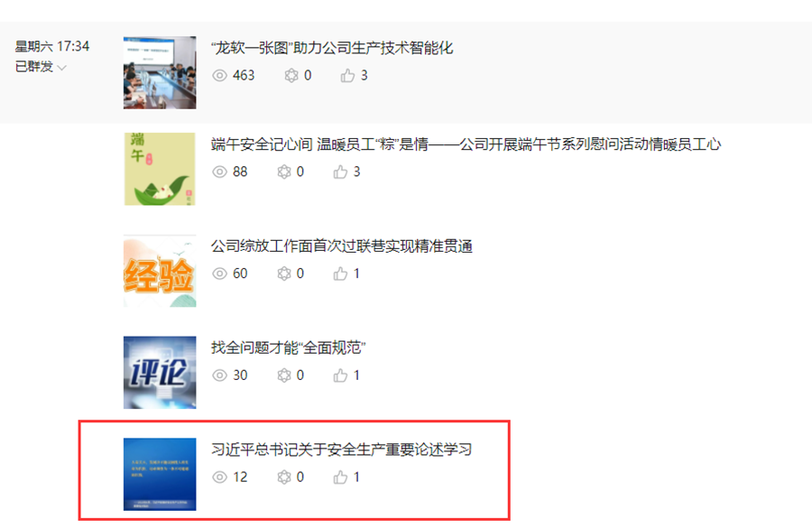Open the 习近平总书记关于安全生产重要论述学习 article
This screenshot has width=812, height=528.
tap(341, 449)
